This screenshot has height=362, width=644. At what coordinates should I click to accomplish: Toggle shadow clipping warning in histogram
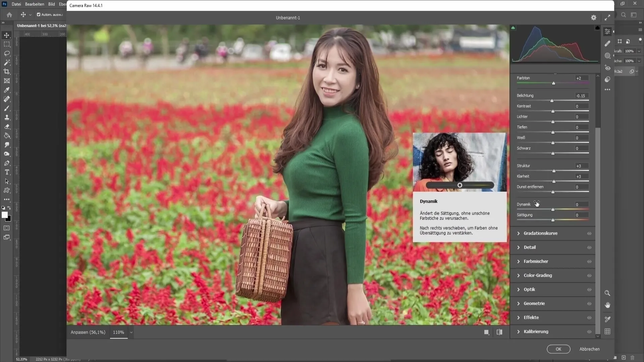pos(513,28)
